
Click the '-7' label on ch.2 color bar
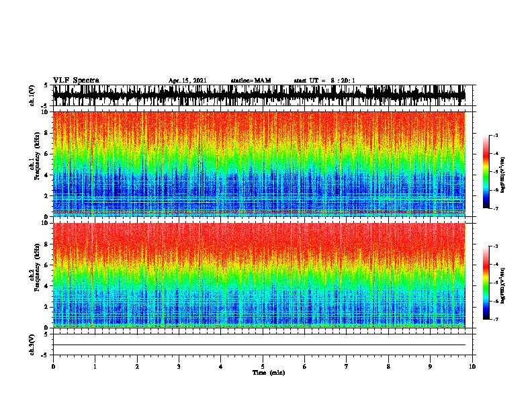pos(495,319)
